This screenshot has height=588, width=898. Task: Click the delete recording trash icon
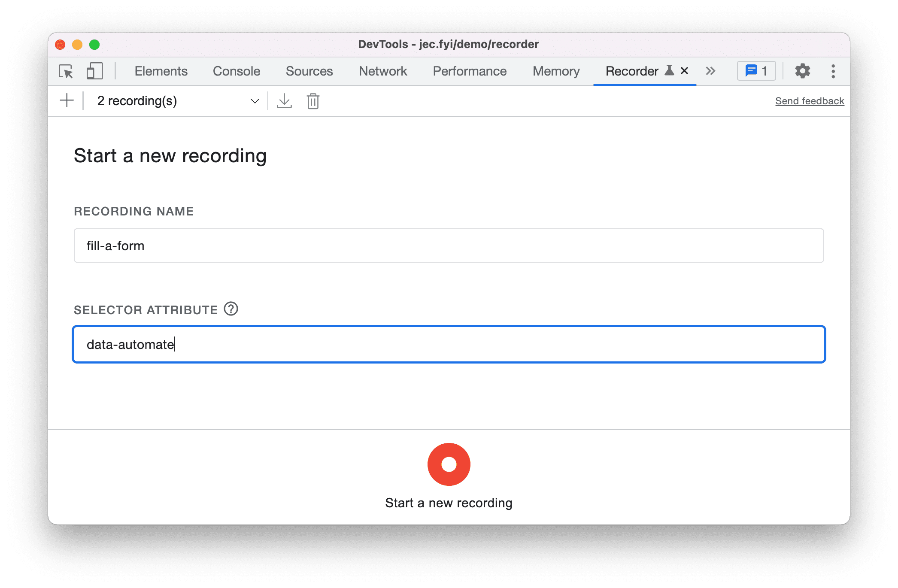tap(313, 100)
